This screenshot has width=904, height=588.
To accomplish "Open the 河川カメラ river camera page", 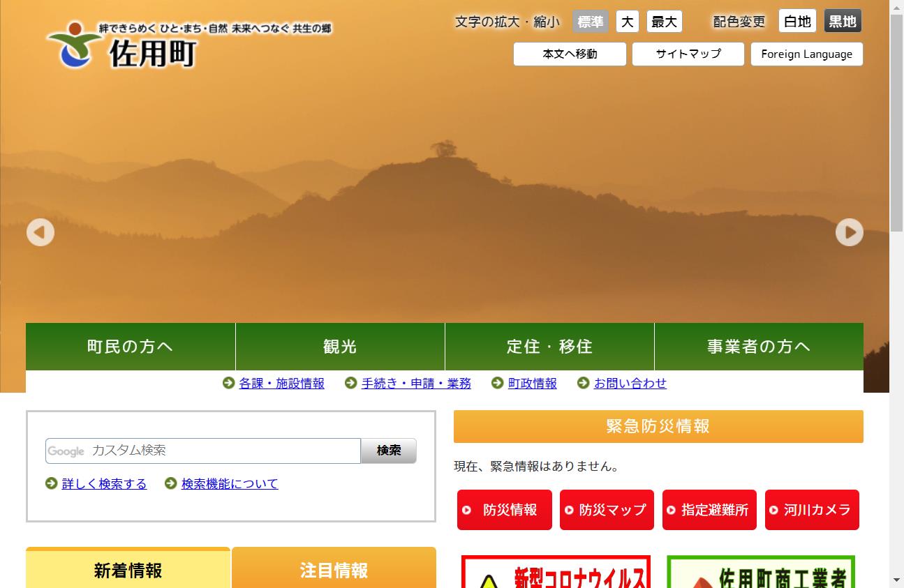I will [x=812, y=510].
